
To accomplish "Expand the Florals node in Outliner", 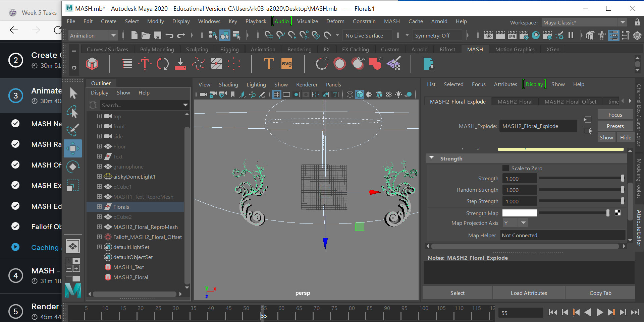I will (99, 207).
